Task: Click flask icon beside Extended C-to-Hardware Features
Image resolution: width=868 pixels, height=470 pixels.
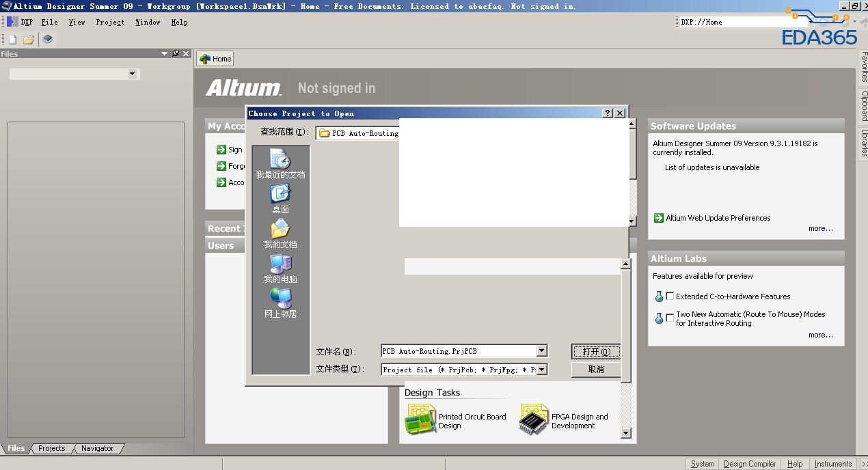Action: (x=659, y=296)
